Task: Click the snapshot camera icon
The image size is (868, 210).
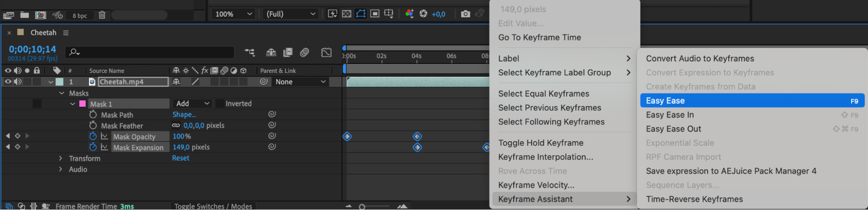Action: (465, 14)
